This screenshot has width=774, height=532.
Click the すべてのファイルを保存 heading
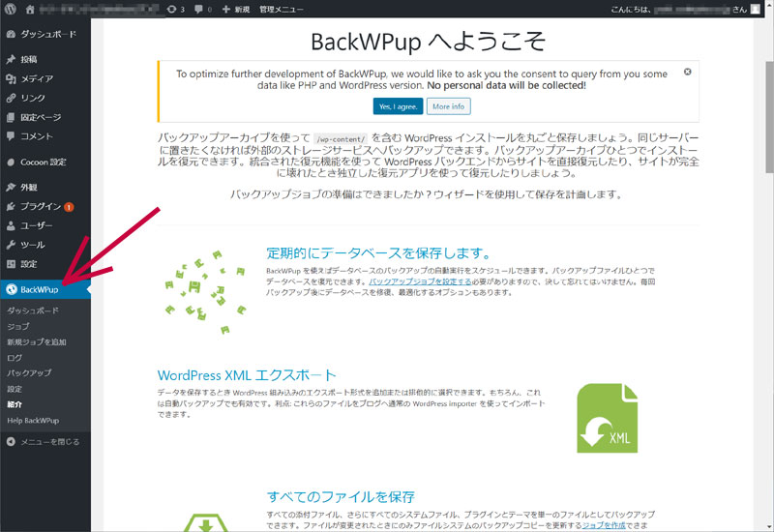click(341, 496)
